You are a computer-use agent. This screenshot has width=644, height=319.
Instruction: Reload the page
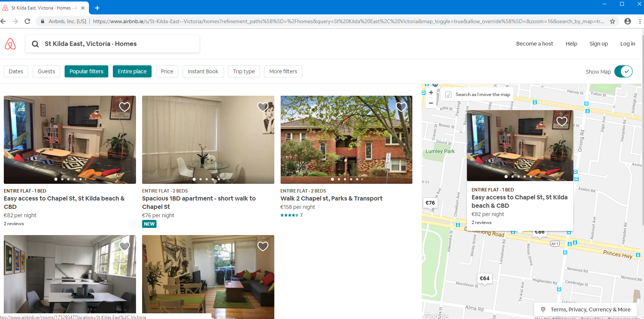tap(27, 21)
